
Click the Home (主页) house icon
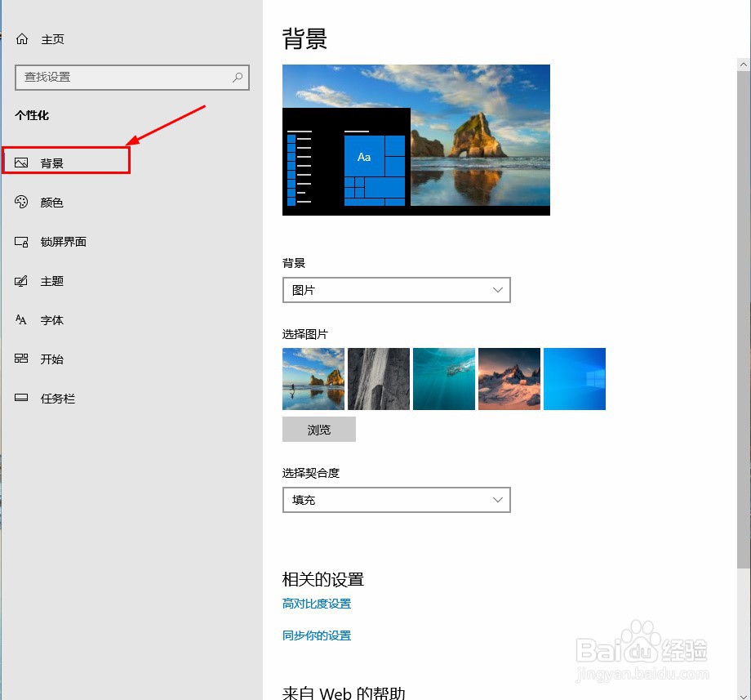(22, 39)
